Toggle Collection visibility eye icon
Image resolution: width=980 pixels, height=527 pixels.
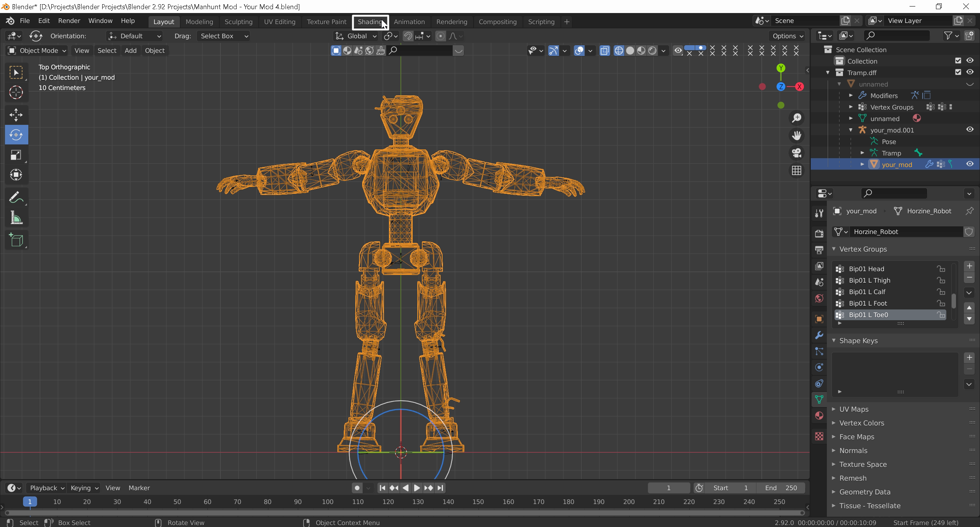tap(970, 61)
